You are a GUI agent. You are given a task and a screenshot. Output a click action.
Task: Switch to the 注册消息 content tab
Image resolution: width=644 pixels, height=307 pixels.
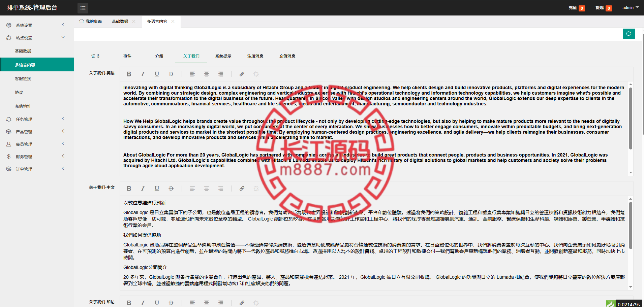tap(255, 56)
